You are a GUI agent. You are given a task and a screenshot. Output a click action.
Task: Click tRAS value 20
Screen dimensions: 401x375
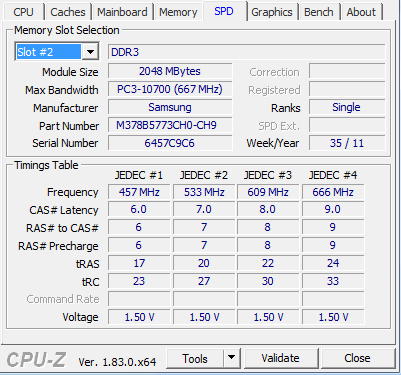204,263
